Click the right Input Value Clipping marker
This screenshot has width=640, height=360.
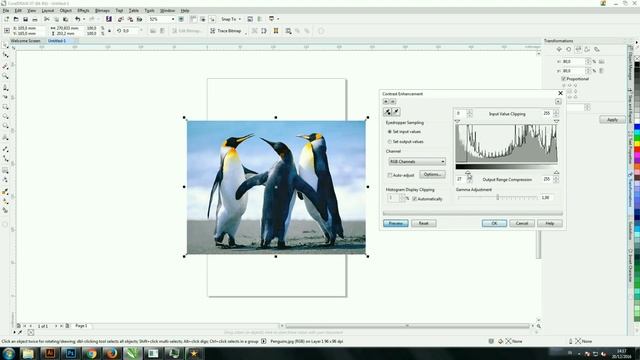pos(556,121)
